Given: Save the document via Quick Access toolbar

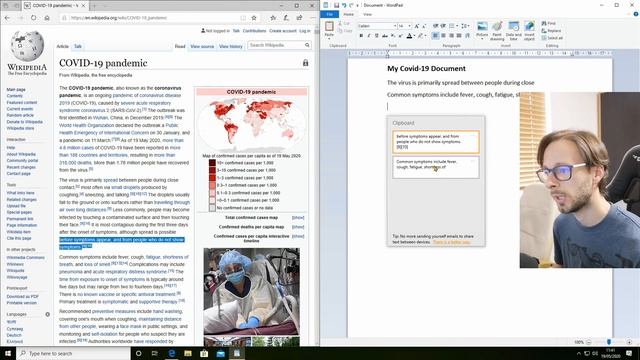Looking at the screenshot, I should click(336, 5).
